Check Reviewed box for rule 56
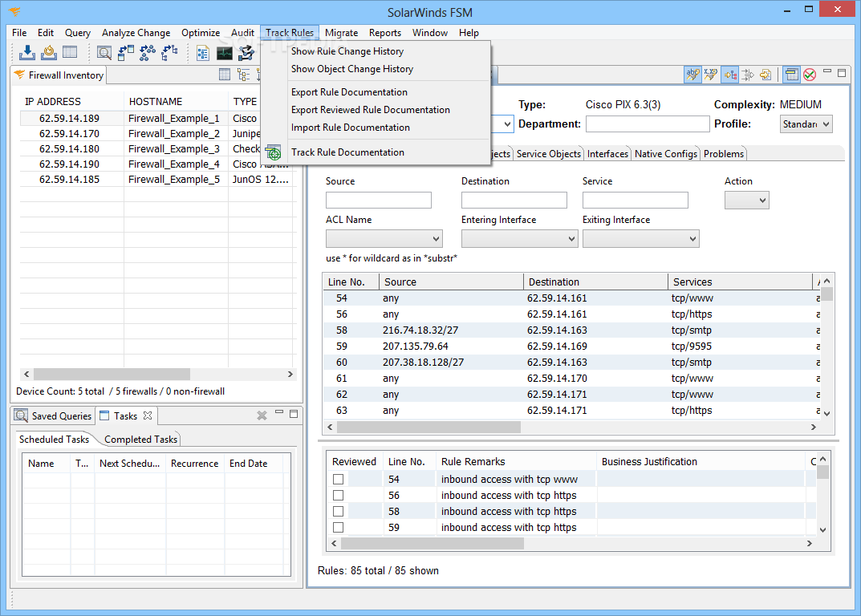 coord(339,495)
